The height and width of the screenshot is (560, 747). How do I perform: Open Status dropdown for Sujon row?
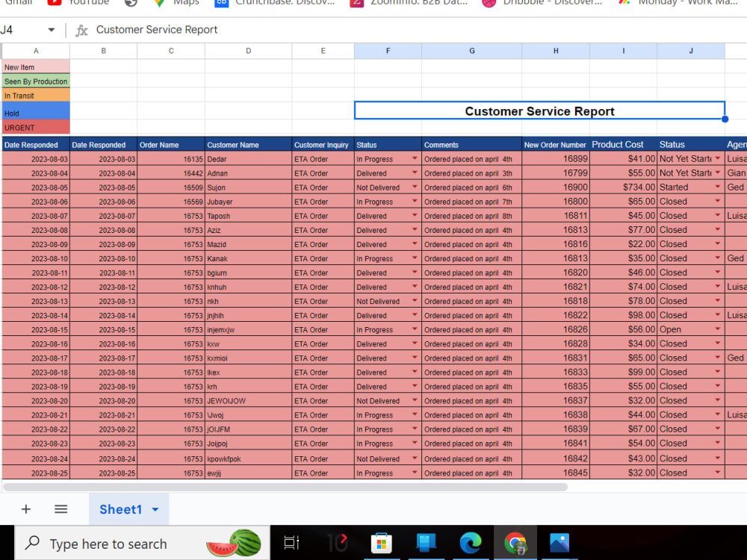click(415, 187)
